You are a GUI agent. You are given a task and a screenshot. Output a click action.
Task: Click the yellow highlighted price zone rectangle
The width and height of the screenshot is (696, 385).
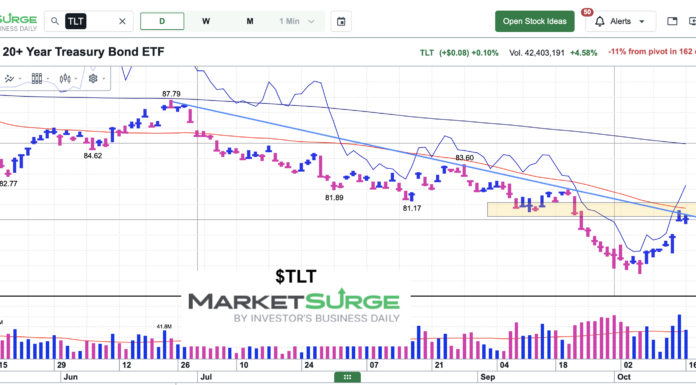(591, 210)
